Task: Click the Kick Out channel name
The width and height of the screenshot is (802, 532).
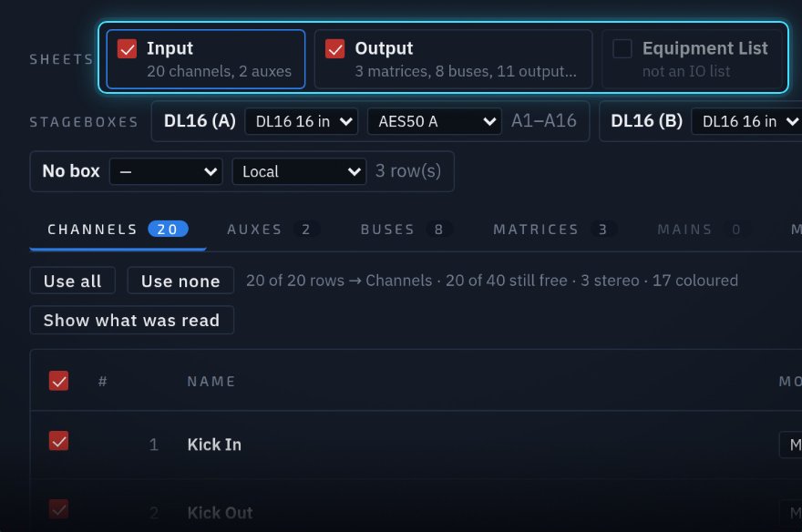Action: click(220, 513)
